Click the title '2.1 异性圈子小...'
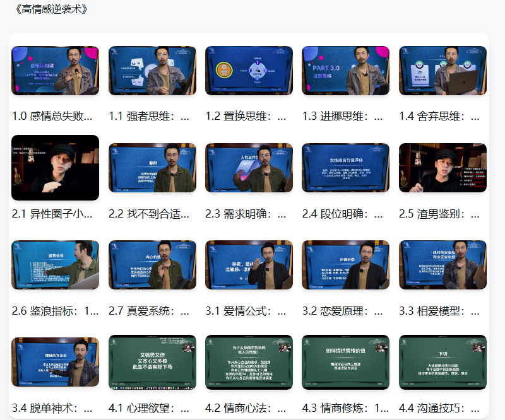The width and height of the screenshot is (505, 420). click(52, 214)
